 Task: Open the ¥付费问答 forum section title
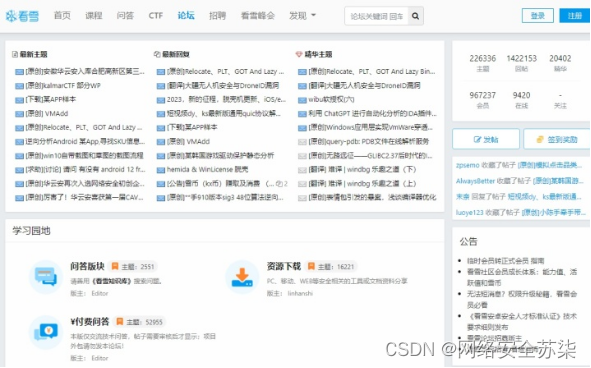(x=90, y=321)
